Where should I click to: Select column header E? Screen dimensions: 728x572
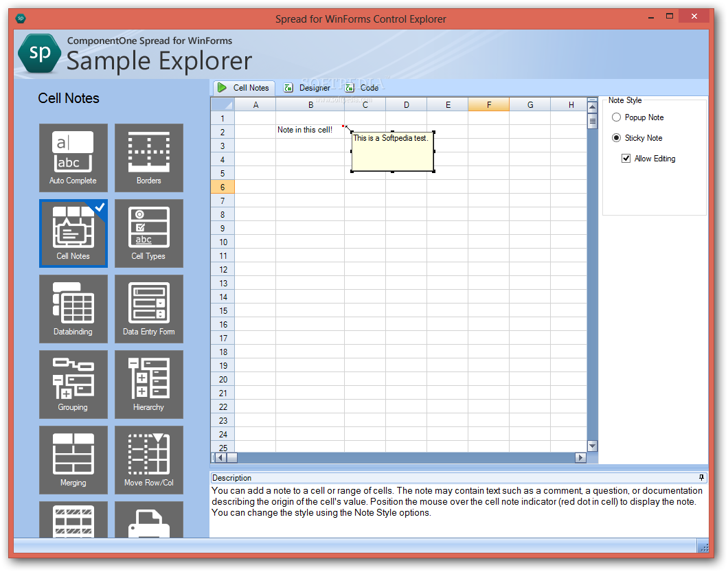coord(448,104)
